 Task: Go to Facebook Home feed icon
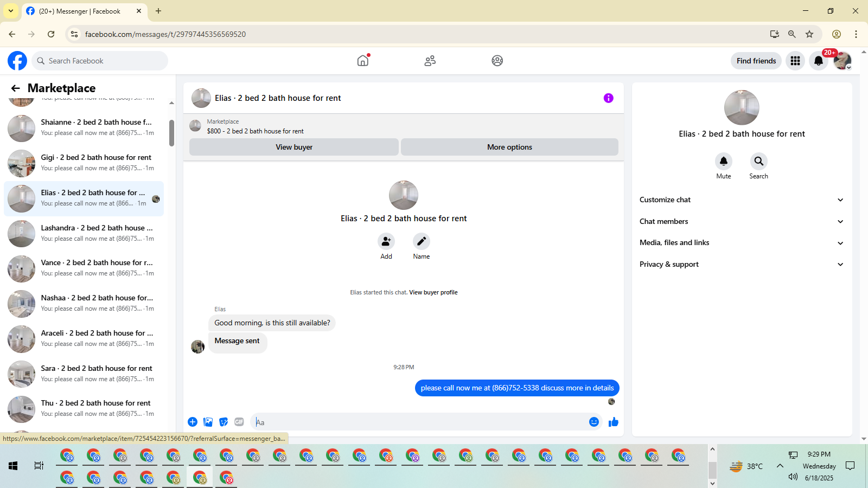click(363, 61)
